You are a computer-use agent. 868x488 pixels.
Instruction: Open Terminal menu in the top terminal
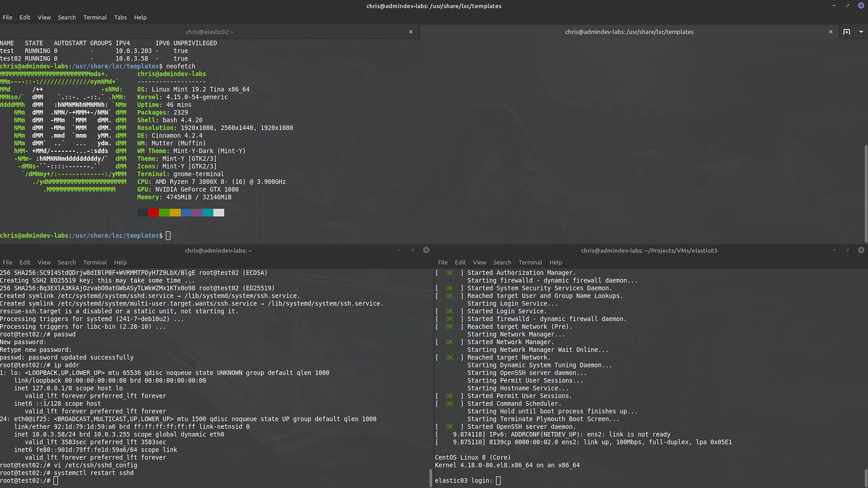(x=95, y=17)
